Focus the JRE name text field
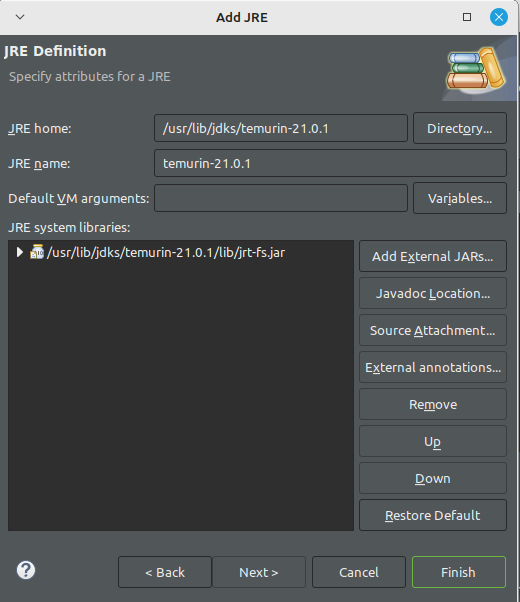Screen dimensions: 520x602 330,163
